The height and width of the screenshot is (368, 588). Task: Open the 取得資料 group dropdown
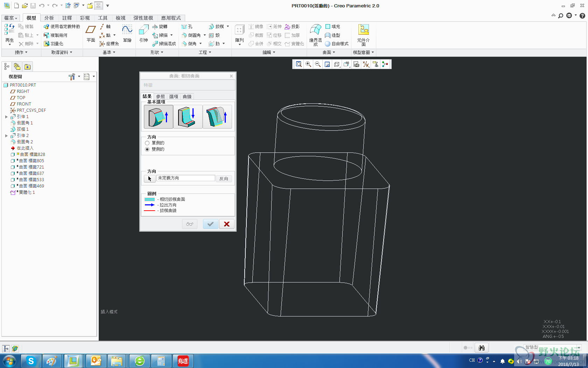[x=62, y=52]
